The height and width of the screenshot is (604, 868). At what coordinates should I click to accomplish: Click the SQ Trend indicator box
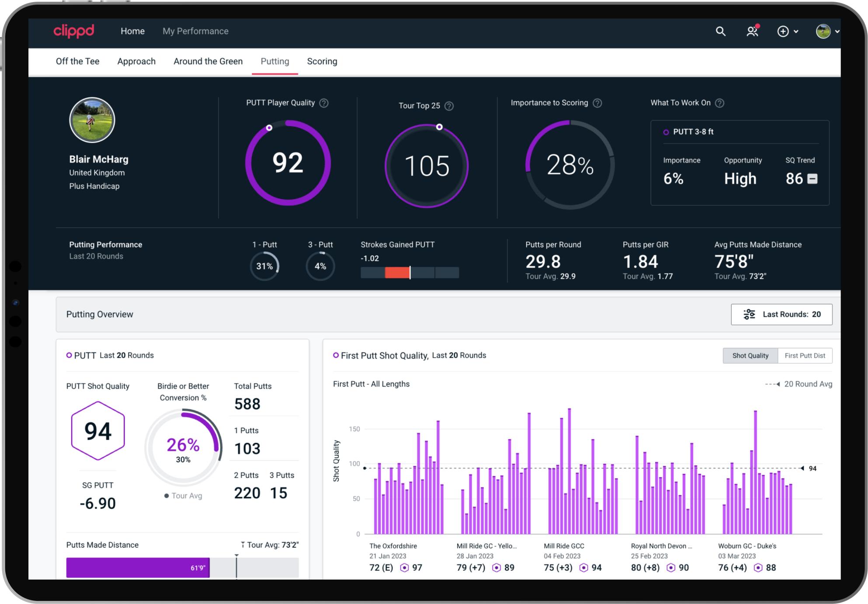click(812, 179)
